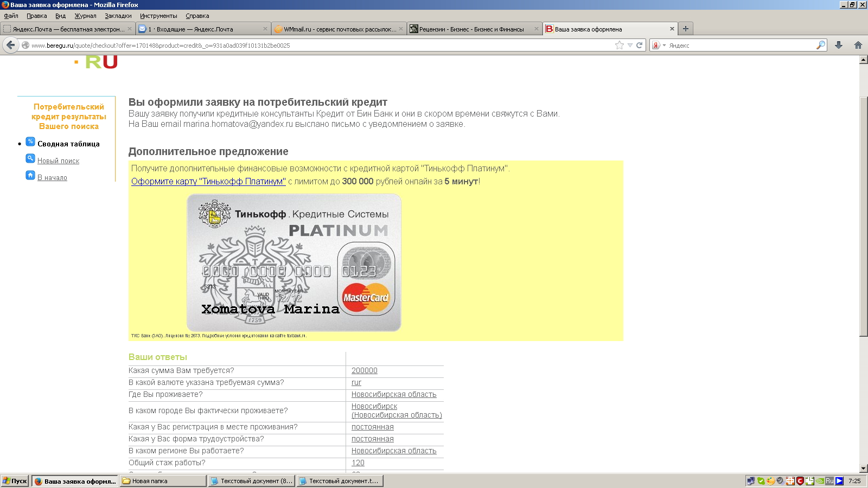Click the 'rur' currency answer
868x488 pixels.
(x=356, y=383)
